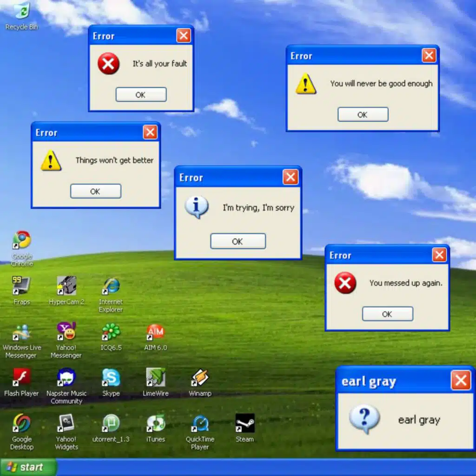The width and height of the screenshot is (476, 476).
Task: Open HyperCam 2 shortcut
Action: click(x=66, y=291)
